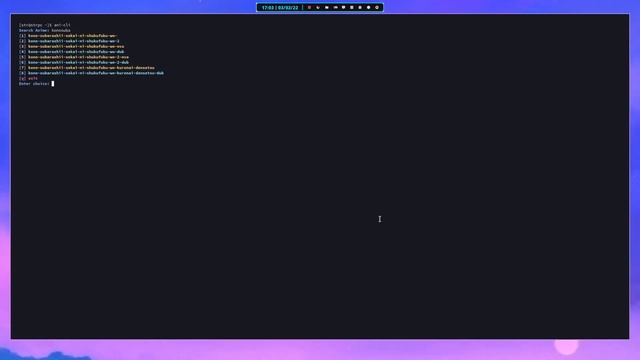640x360 pixels.
Task: Click the red [q] exit option
Action: coord(28,78)
